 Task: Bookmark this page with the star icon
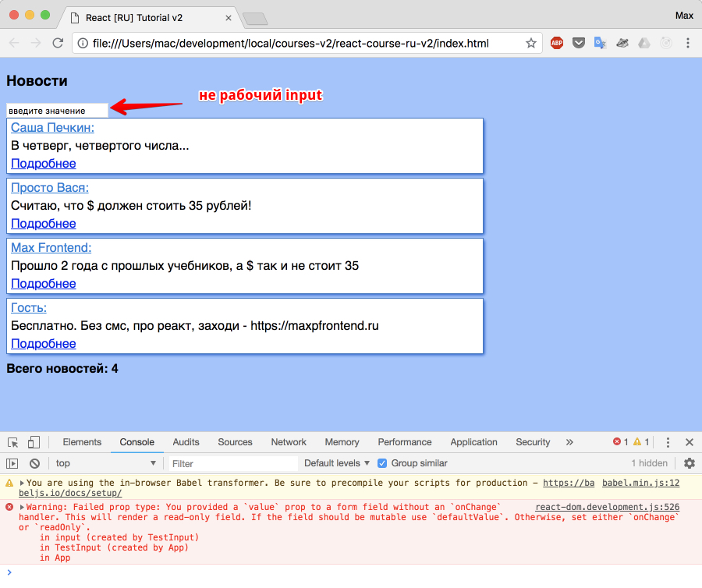pos(531,44)
